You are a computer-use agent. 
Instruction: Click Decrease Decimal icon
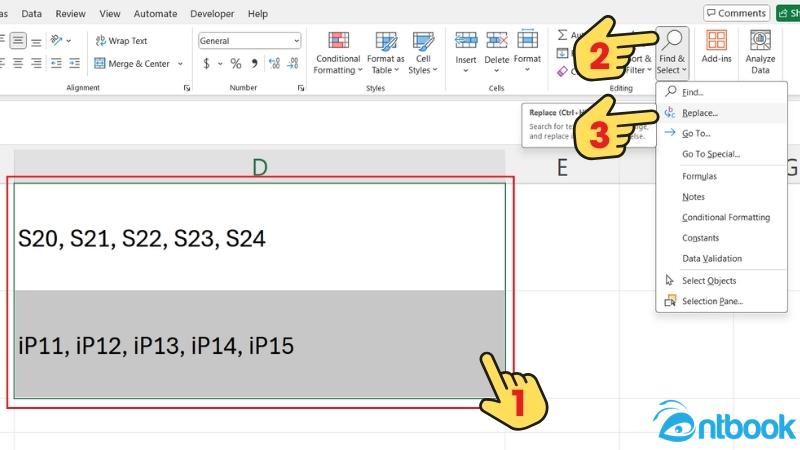[293, 64]
